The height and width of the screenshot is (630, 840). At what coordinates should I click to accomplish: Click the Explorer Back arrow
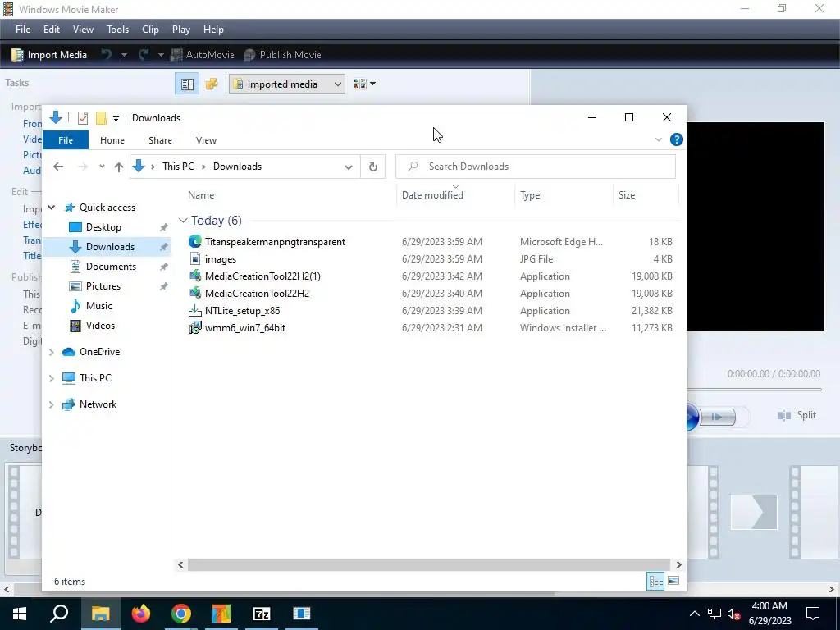(x=58, y=167)
